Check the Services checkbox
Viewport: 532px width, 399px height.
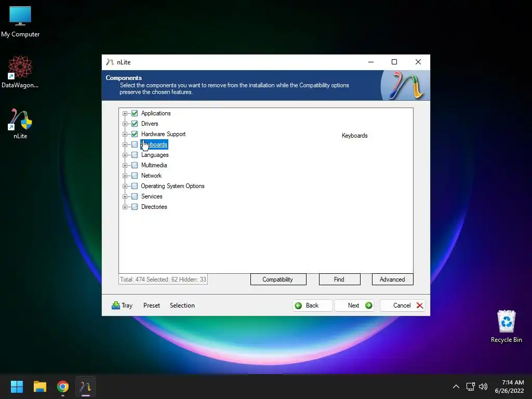(135, 196)
